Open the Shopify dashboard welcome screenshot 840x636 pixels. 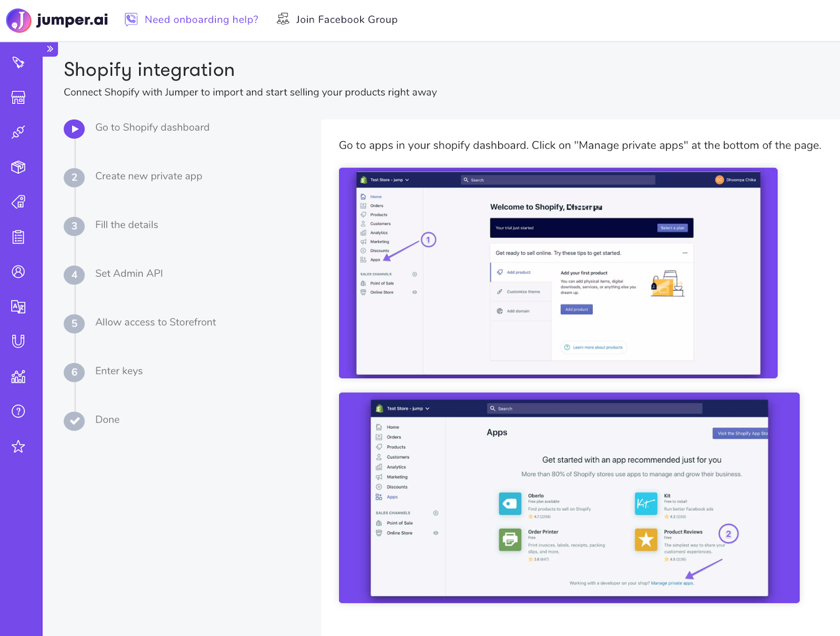pyautogui.click(x=558, y=273)
